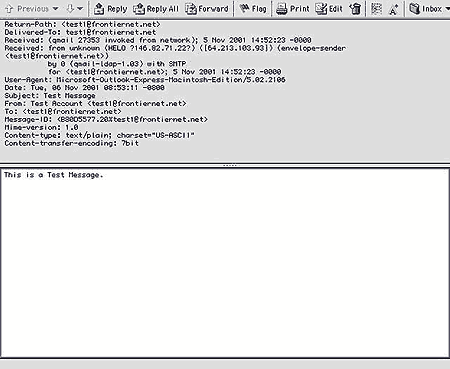
Task: Click the dotted grid icon next to trash
Action: (376, 9)
